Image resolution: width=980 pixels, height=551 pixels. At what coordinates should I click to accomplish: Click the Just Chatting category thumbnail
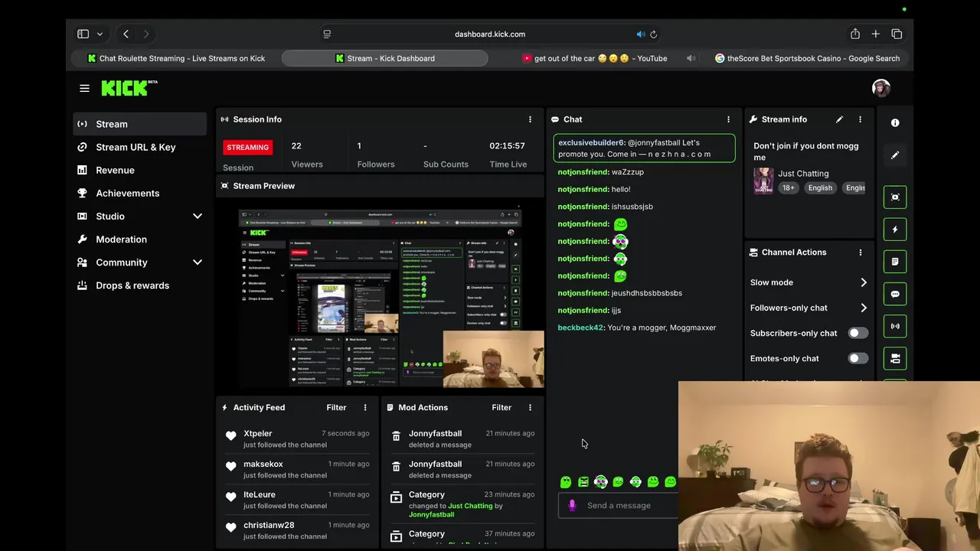(763, 181)
